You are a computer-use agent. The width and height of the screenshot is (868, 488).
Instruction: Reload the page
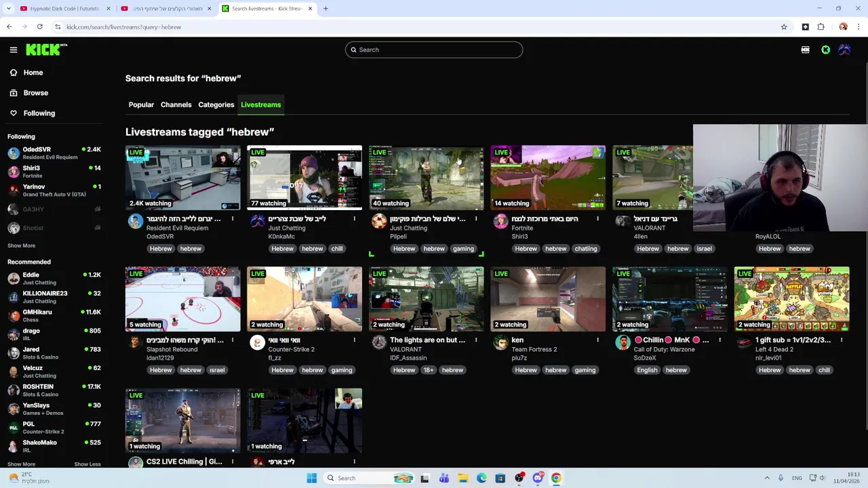[x=40, y=27]
